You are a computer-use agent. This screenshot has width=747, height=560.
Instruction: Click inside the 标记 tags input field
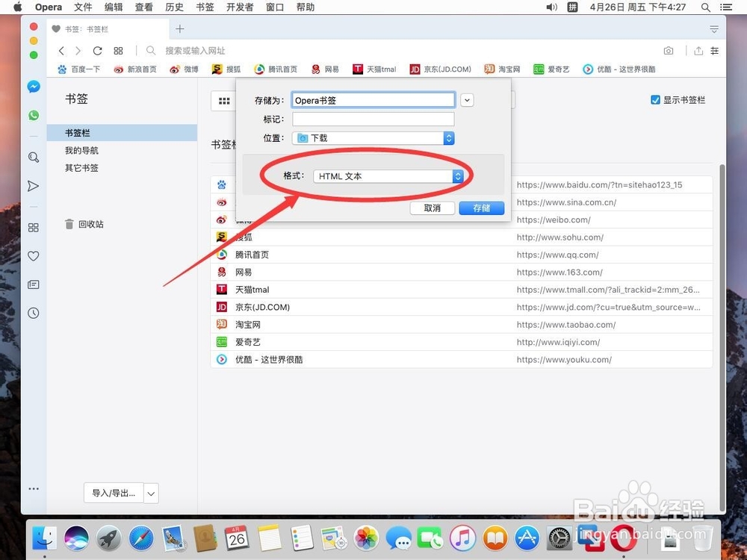click(373, 118)
